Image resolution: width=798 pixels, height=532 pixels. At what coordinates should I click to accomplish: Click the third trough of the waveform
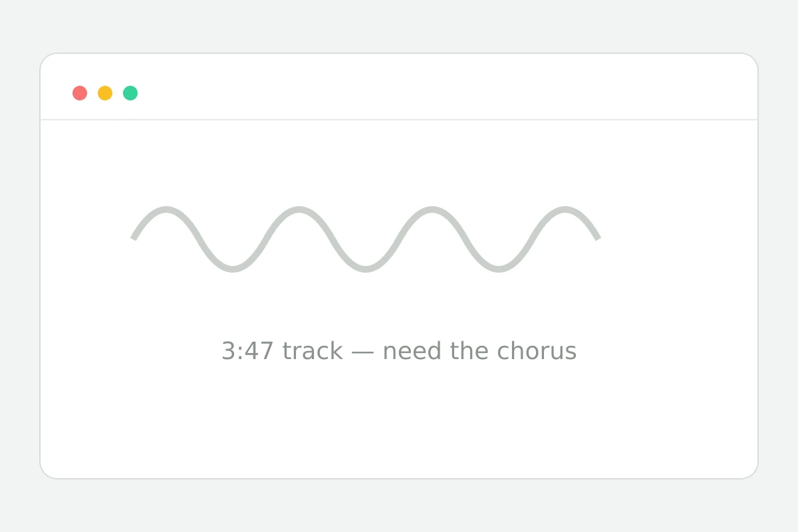(499, 269)
